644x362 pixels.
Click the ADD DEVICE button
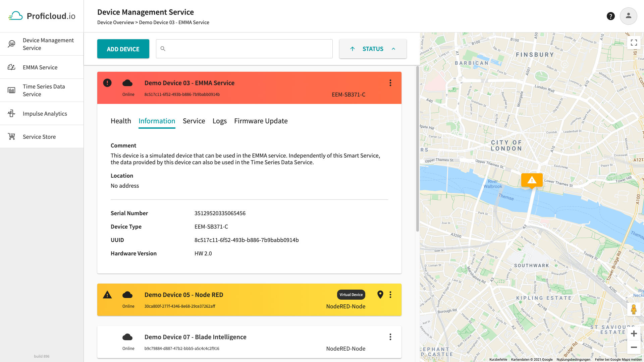pos(123,49)
